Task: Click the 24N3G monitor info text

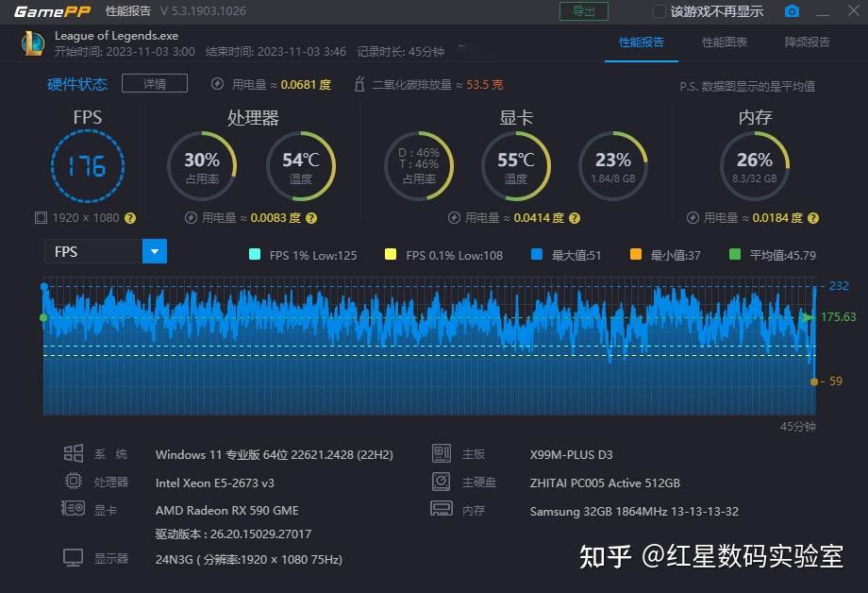Action: click(248, 559)
